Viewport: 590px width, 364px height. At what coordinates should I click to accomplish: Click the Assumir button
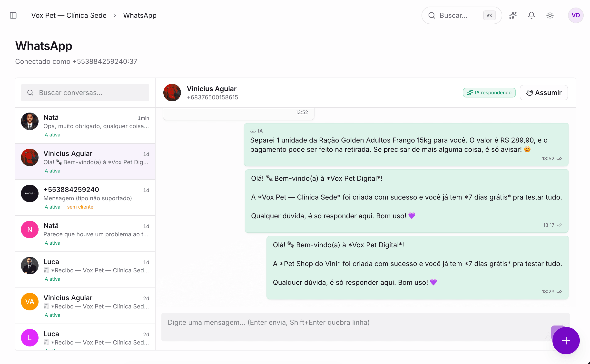tap(544, 93)
